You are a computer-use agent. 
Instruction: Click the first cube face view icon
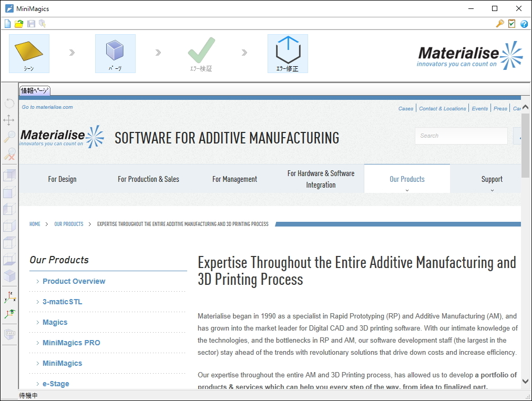click(x=9, y=176)
